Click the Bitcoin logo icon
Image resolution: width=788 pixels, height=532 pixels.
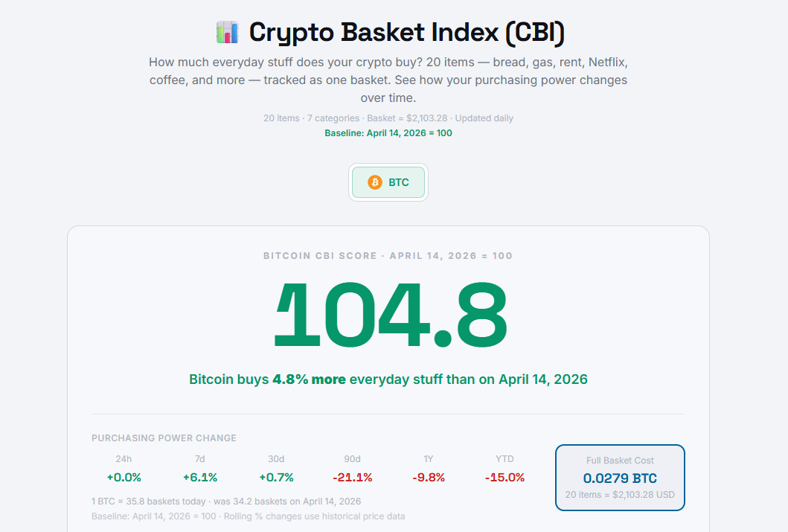click(x=374, y=182)
